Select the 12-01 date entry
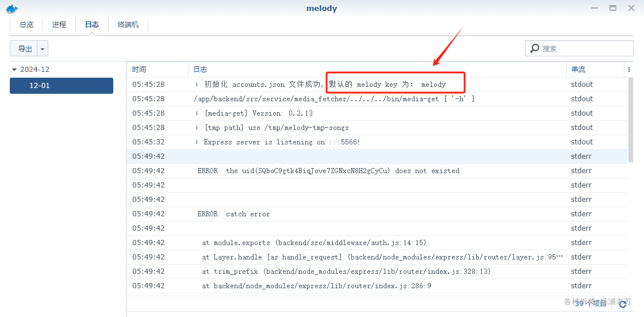 tap(62, 86)
